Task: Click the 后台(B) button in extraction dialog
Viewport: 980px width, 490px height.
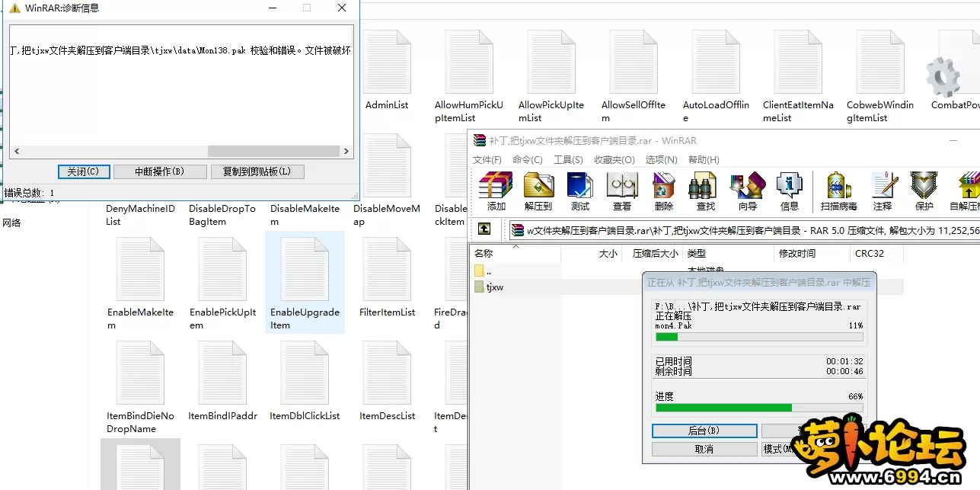Action: 704,431
